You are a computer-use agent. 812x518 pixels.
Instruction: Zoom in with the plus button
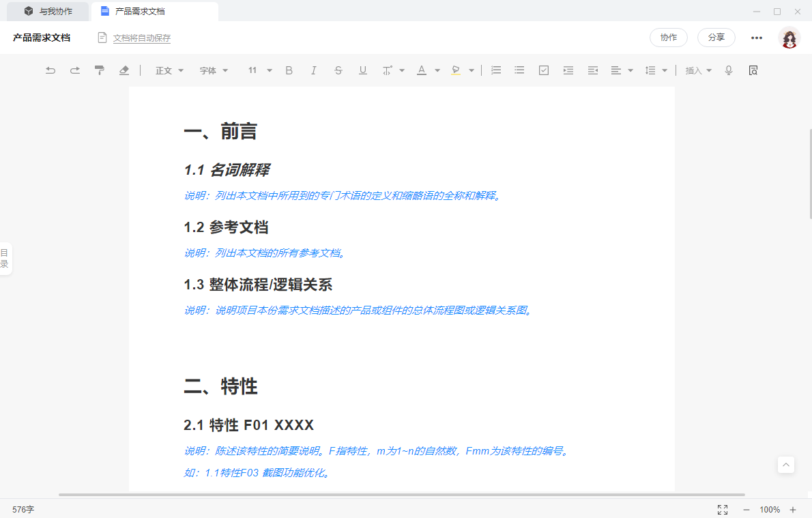click(x=793, y=510)
